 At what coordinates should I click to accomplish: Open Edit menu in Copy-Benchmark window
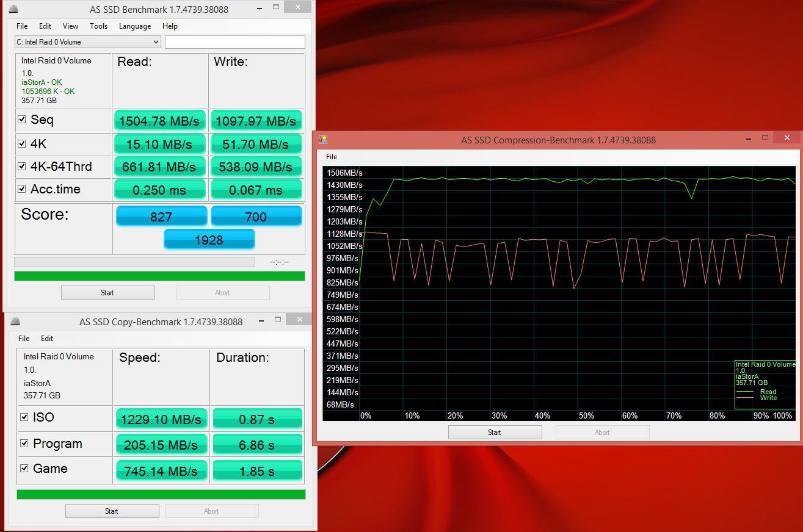tap(47, 339)
